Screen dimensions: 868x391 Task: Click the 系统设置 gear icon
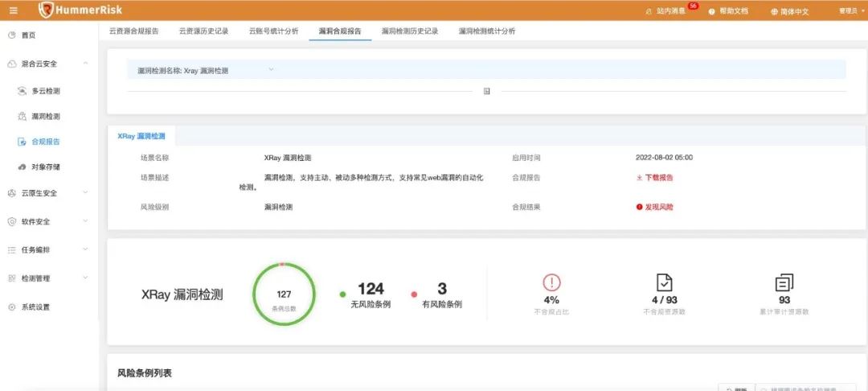(x=11, y=307)
